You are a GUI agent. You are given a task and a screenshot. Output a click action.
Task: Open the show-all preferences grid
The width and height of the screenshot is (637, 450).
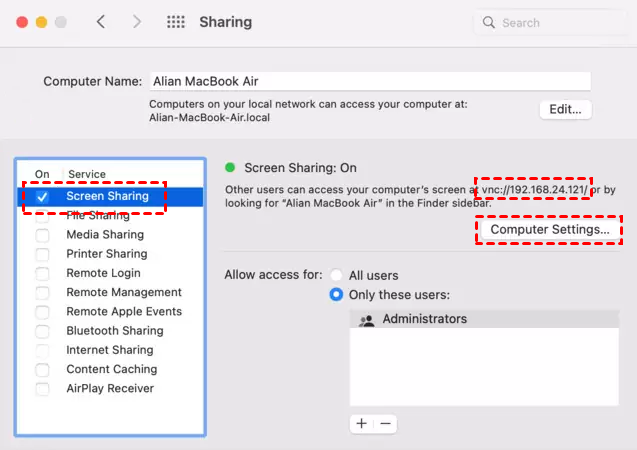point(175,22)
